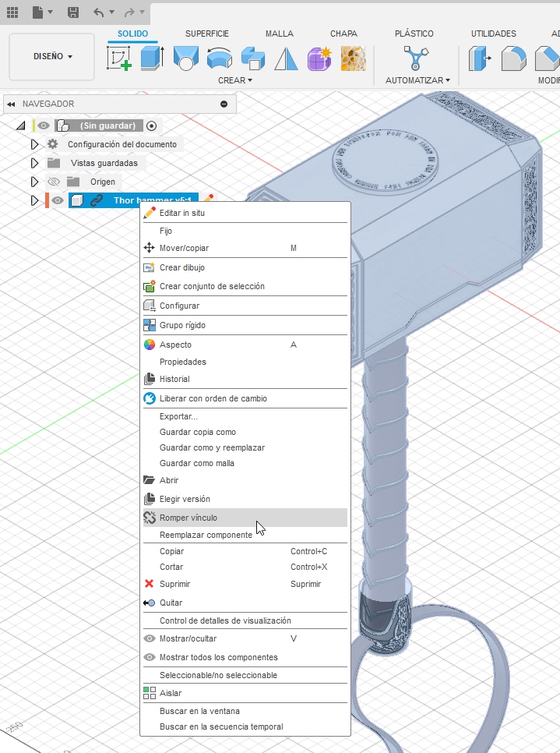Open the data panel grid icon
The height and width of the screenshot is (753, 560).
[x=12, y=12]
